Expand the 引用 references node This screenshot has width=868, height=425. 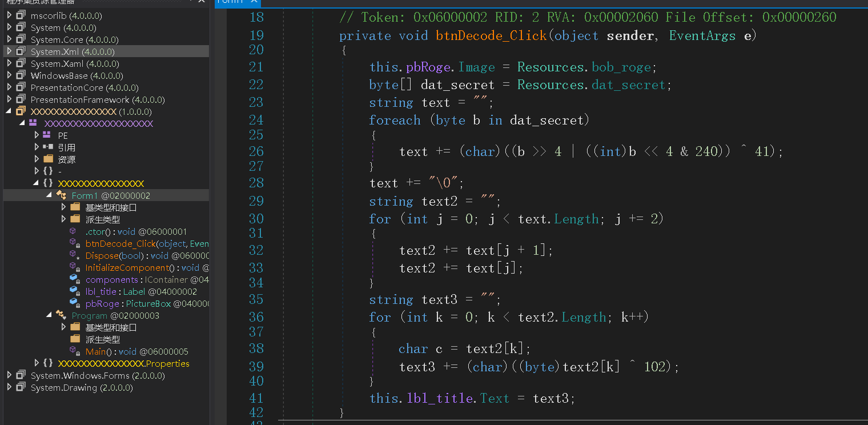37,147
